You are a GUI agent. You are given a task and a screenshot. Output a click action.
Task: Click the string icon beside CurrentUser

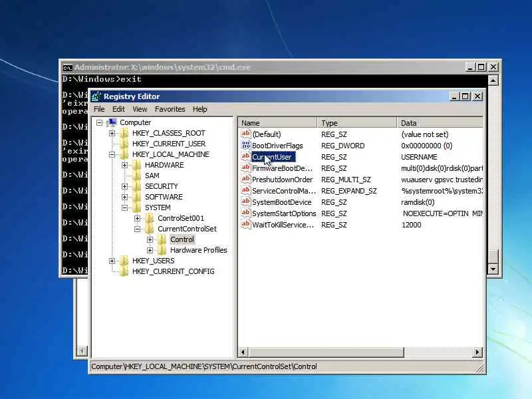click(x=245, y=156)
